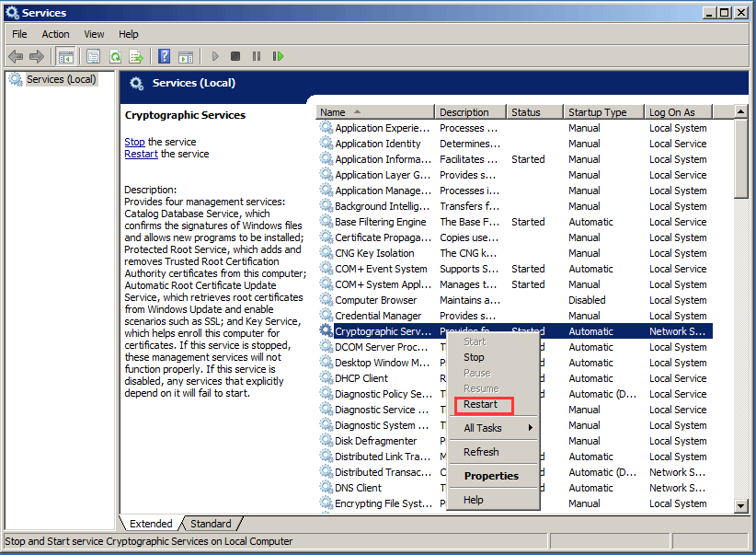Click the Restart the service link
Image resolution: width=756 pixels, height=555 pixels.
point(141,154)
